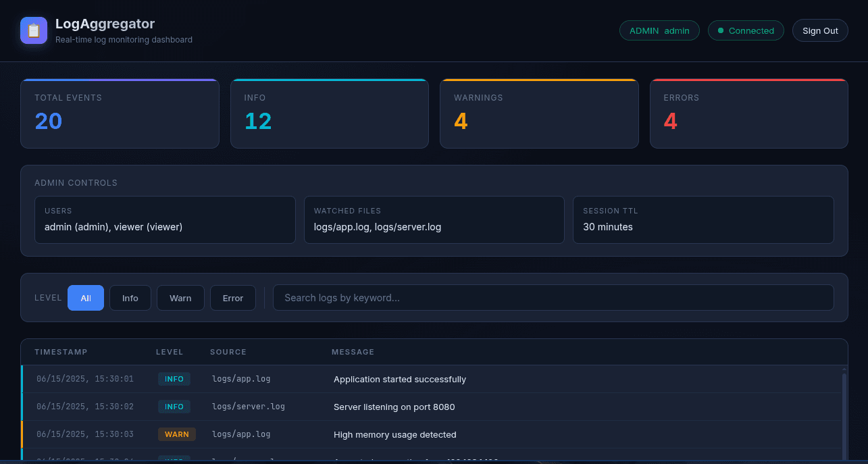The image size is (868, 464).
Task: Click the WARN level badge in table
Action: tap(177, 434)
